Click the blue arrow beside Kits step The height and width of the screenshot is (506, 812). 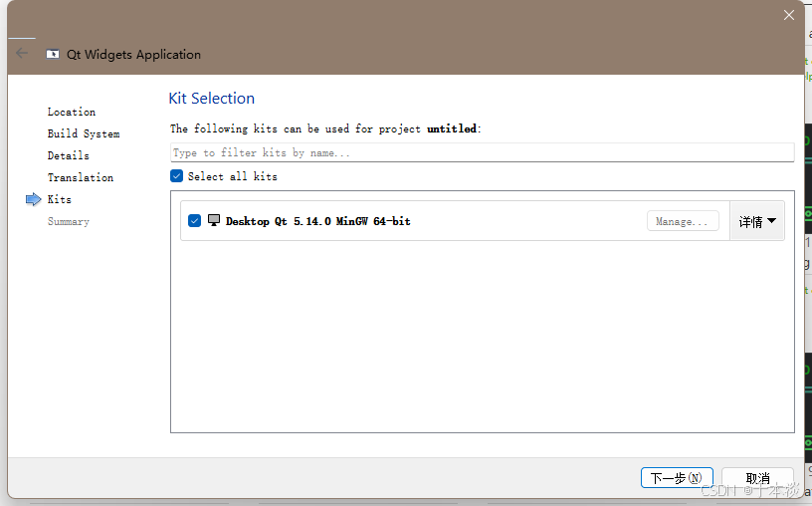point(33,199)
